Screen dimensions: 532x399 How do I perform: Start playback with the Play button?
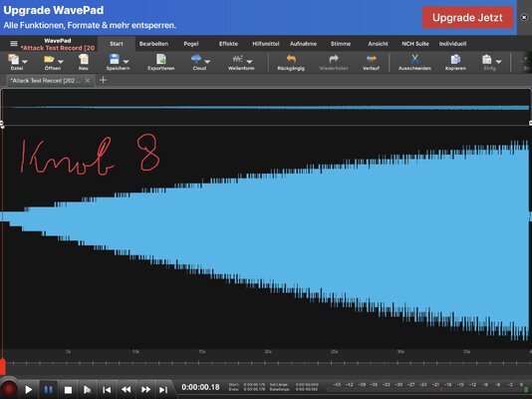29,389
